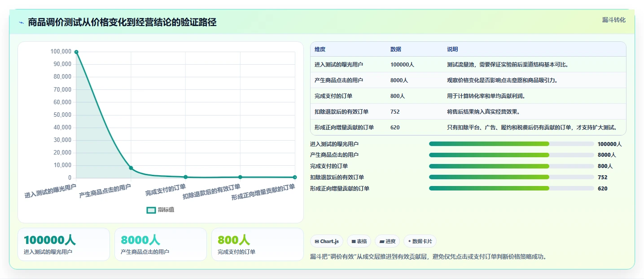This screenshot has width=644, height=279.
Task: Click x-axis label 形成正向增量贡献的订单
Action: pos(263,193)
